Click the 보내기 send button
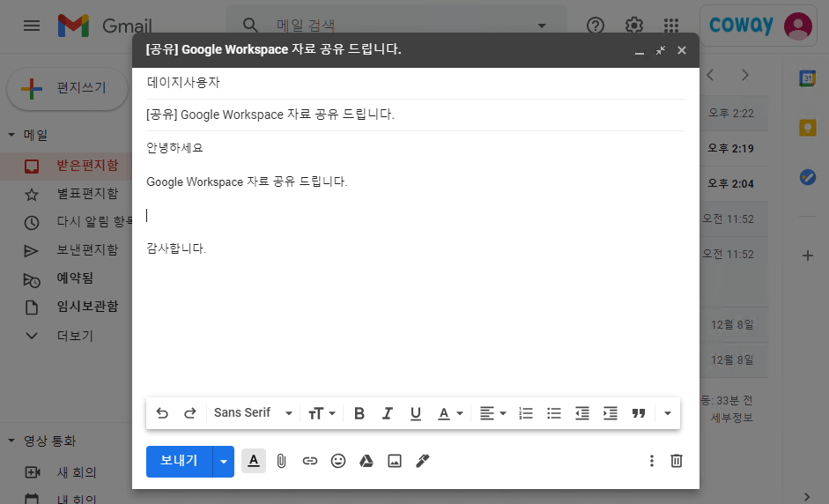 coord(179,461)
